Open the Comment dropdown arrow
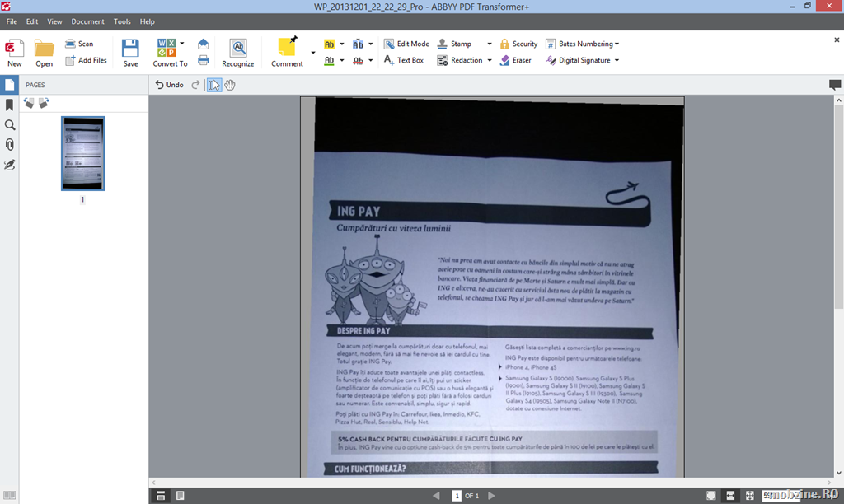Viewport: 844px width, 504px height. point(312,53)
